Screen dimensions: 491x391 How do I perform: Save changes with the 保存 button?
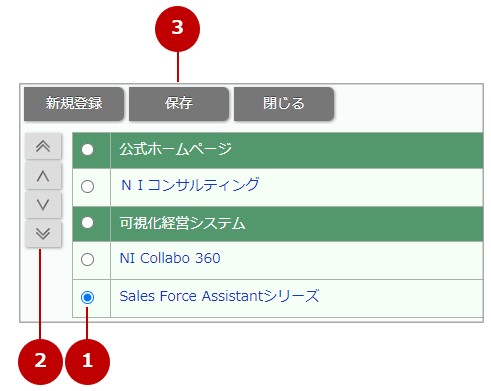click(179, 104)
